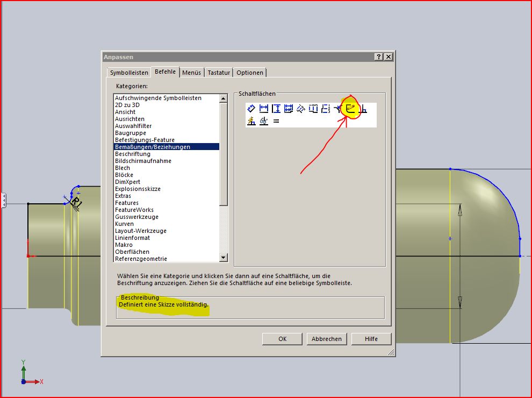Open the Tastatur tab
Screen dimensions: 532x398
(219, 73)
